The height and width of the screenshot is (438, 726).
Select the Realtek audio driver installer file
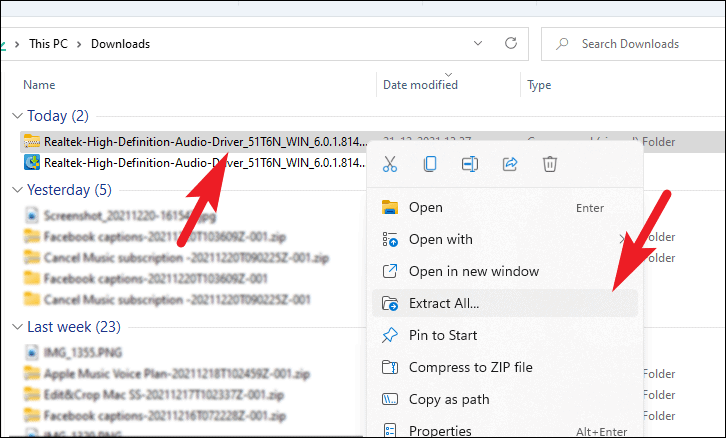206,163
